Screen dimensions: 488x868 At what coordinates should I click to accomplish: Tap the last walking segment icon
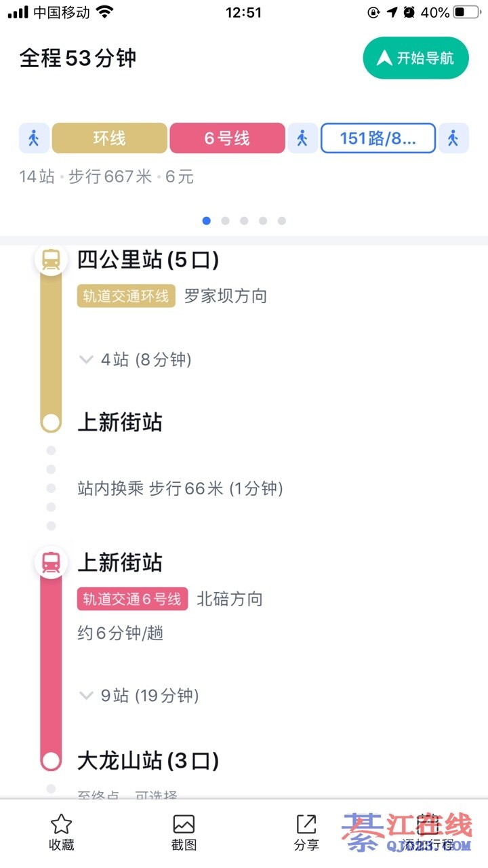pos(453,138)
